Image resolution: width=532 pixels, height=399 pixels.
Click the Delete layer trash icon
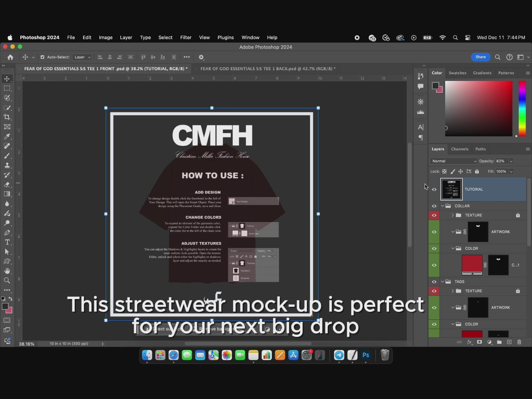519,342
